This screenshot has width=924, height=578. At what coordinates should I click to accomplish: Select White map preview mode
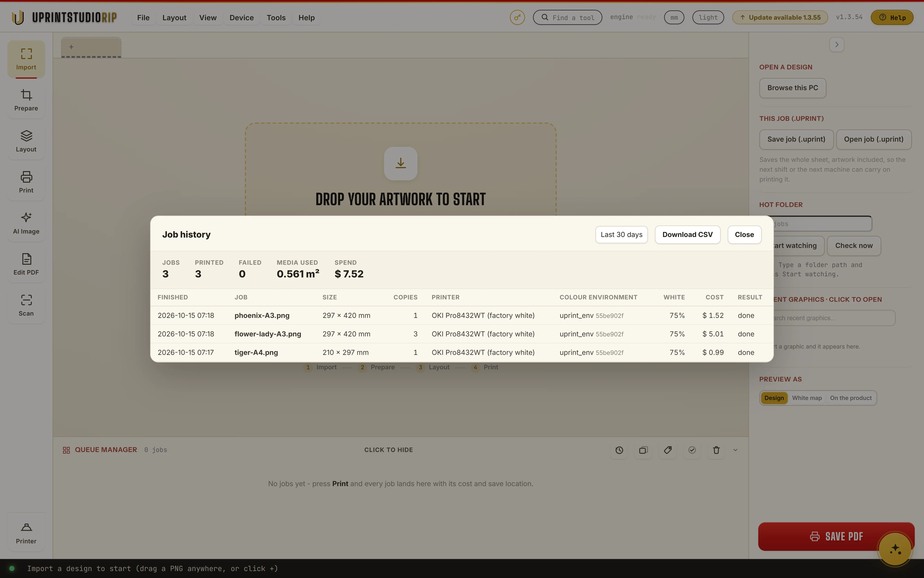click(807, 398)
